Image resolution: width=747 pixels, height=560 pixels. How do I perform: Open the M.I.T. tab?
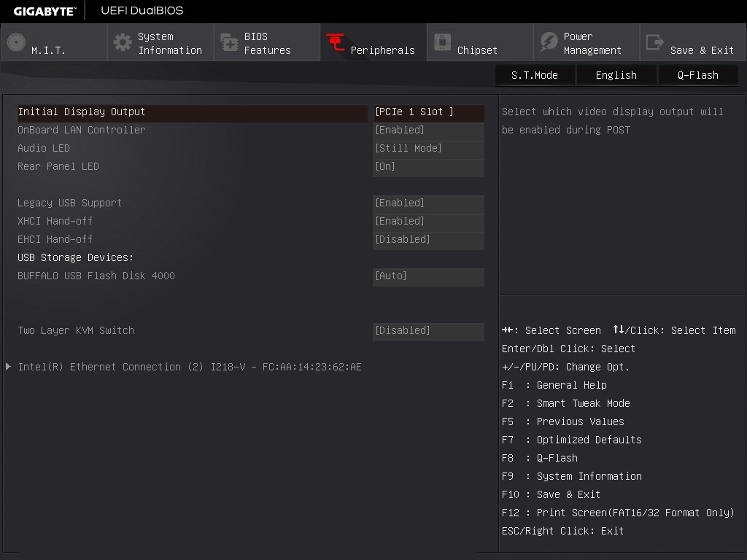[53, 43]
